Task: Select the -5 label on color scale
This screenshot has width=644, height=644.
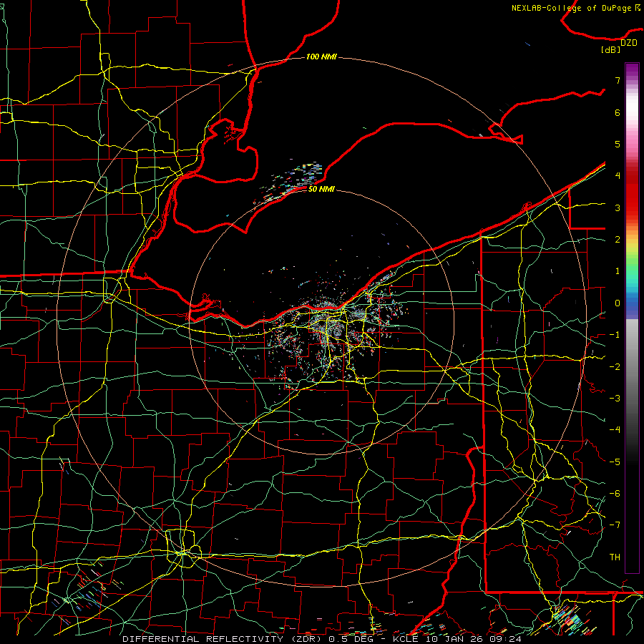Action: [x=615, y=462]
